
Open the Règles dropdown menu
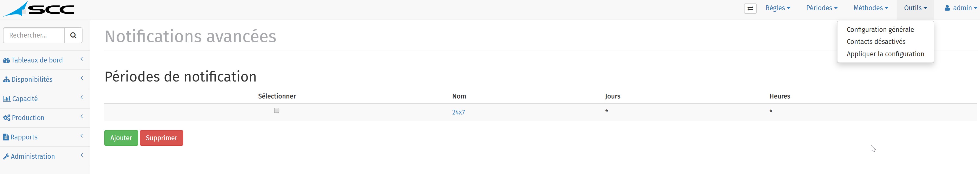[778, 8]
